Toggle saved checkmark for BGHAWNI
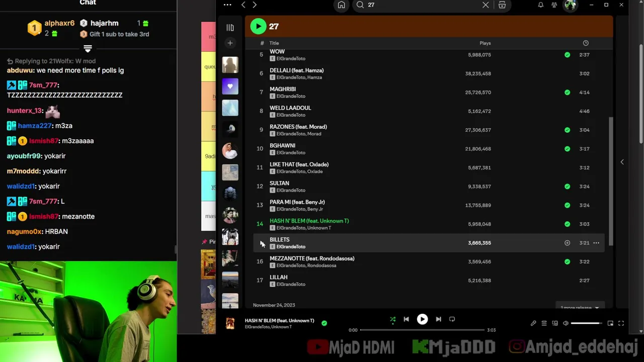The height and width of the screenshot is (362, 644). tap(567, 149)
